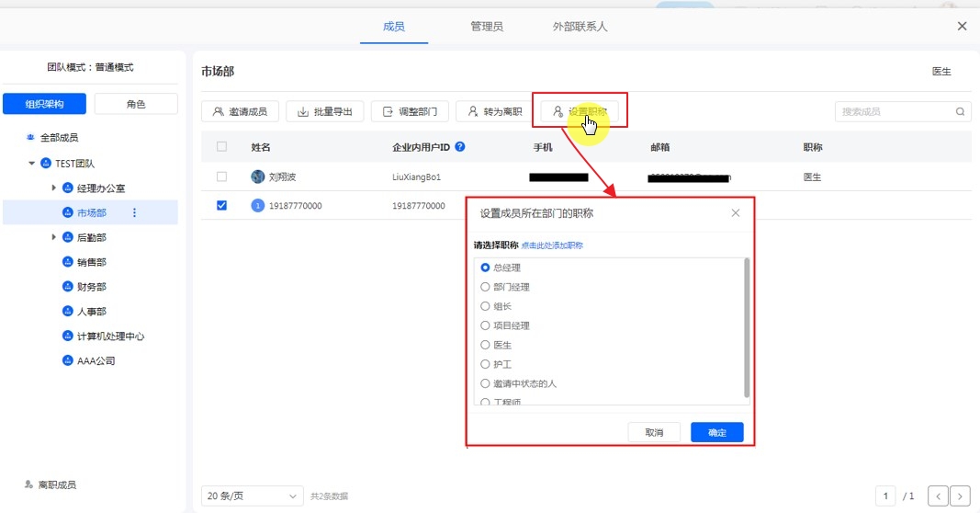Open the 20 条/页 page size dropdown
The width and height of the screenshot is (980, 513).
pyautogui.click(x=252, y=496)
